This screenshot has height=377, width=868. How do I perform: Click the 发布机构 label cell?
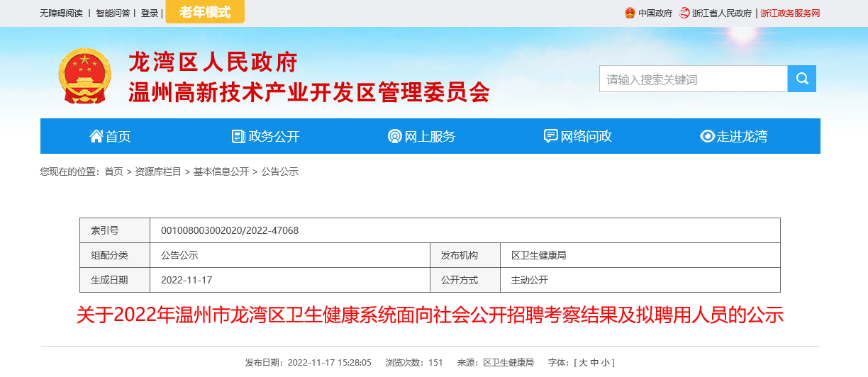(465, 255)
